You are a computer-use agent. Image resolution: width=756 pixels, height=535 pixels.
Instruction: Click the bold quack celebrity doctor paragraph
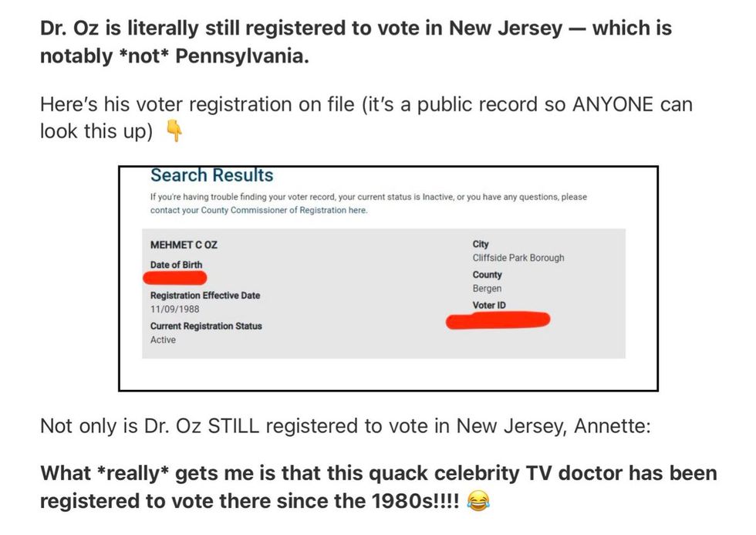(379, 487)
